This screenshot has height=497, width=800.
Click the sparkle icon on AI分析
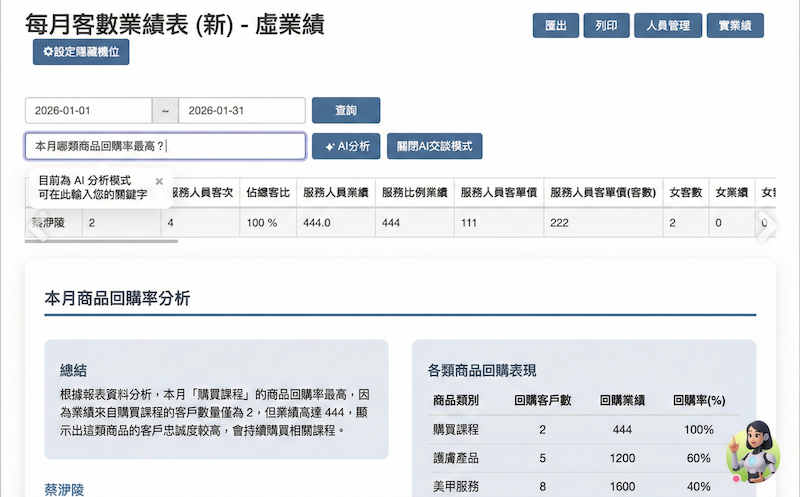[x=330, y=147]
